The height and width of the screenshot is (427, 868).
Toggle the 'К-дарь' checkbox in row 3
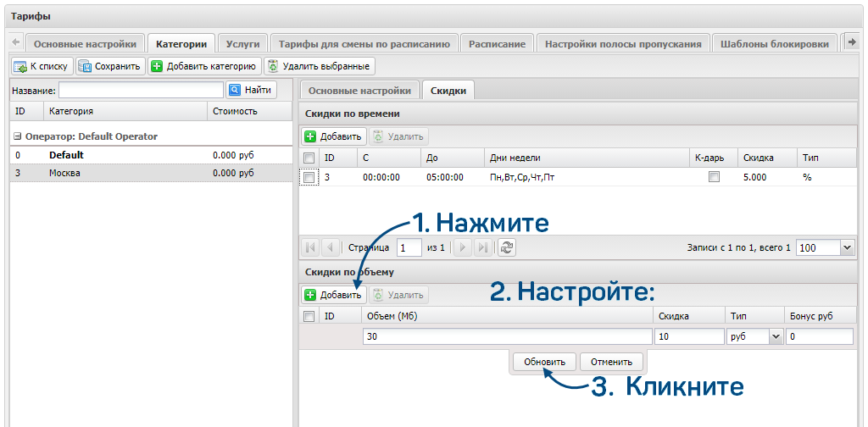(x=714, y=178)
